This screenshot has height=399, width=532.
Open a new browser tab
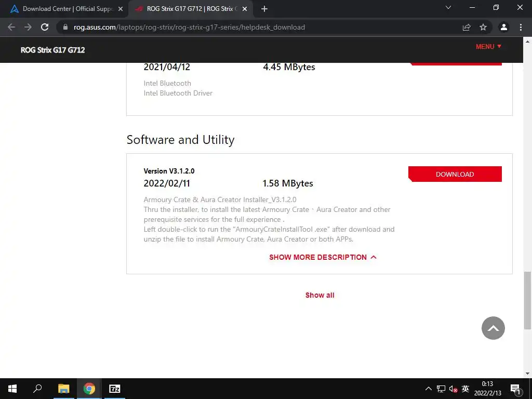pyautogui.click(x=264, y=9)
